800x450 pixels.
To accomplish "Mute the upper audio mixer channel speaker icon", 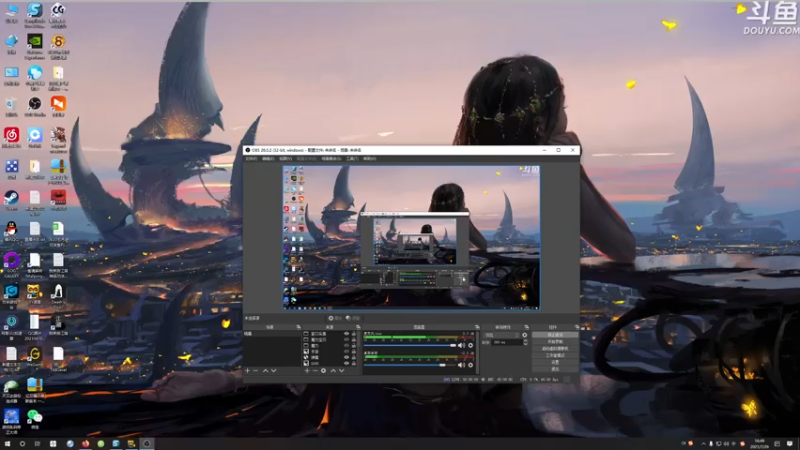I will click(462, 345).
